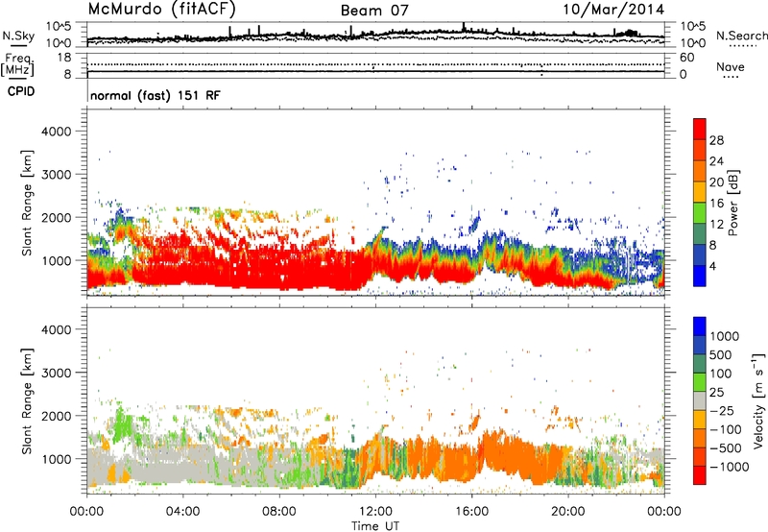The image size is (768, 532).
Task: Click the '28' Power colorbar tick label
Action: tap(716, 140)
